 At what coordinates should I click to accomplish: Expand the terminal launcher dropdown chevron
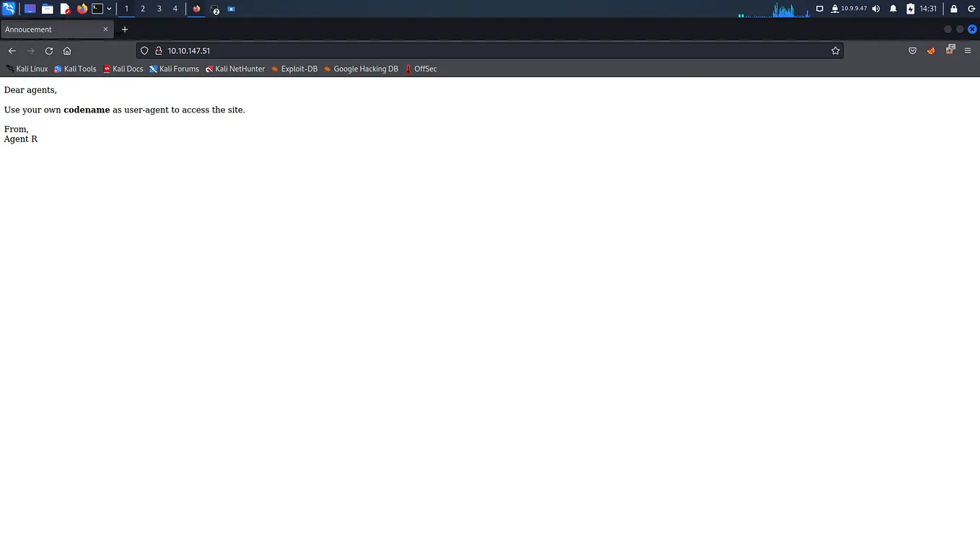tap(109, 8)
